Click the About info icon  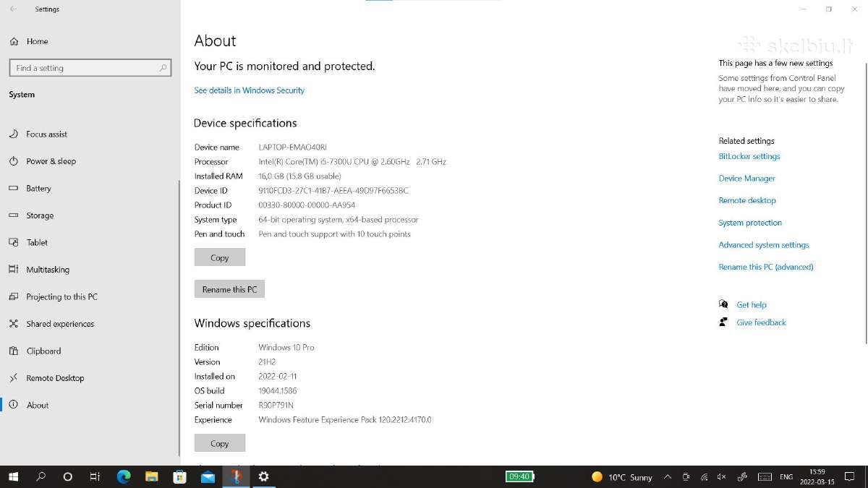point(13,405)
